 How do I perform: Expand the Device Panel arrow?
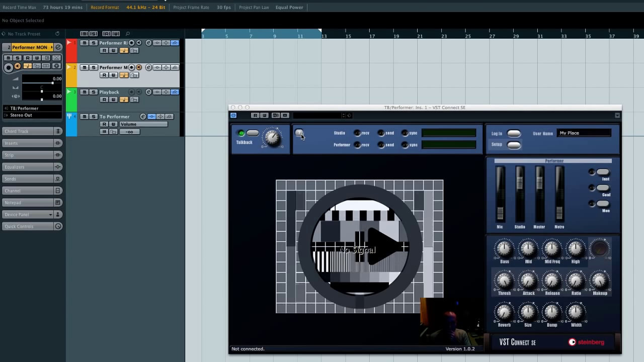coord(50,215)
